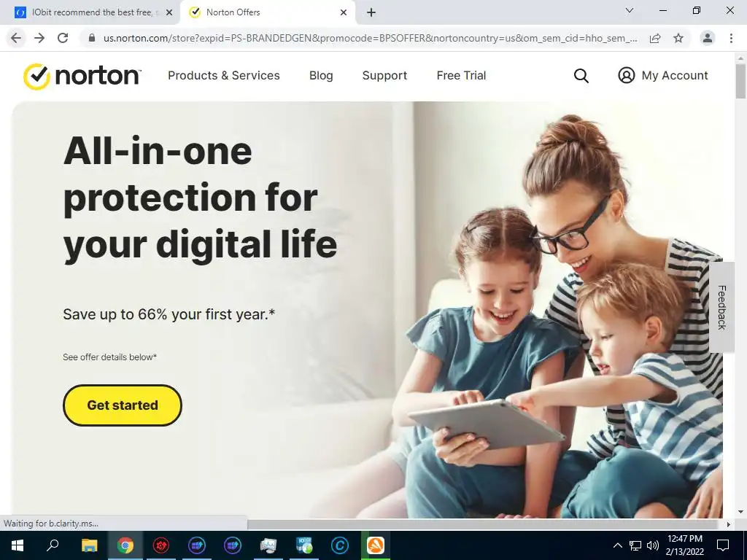Screen dimensions: 747x560
Task: Click the vertical scrollbar thumb
Action: [x=740, y=82]
